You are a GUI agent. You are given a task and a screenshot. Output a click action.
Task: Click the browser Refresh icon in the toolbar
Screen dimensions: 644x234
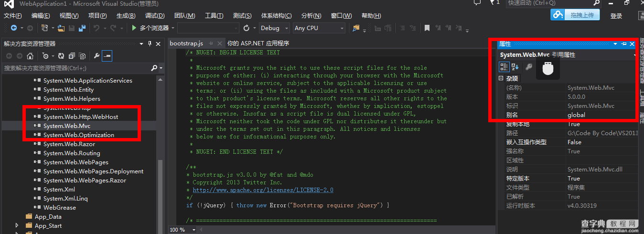point(247,28)
